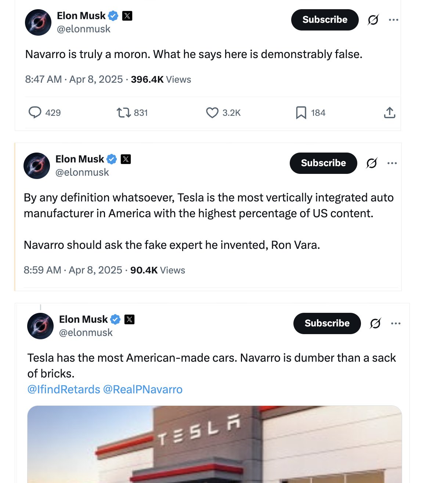Open Grok icon on the third tweet
Screen dimensions: 448x483
[375, 323]
